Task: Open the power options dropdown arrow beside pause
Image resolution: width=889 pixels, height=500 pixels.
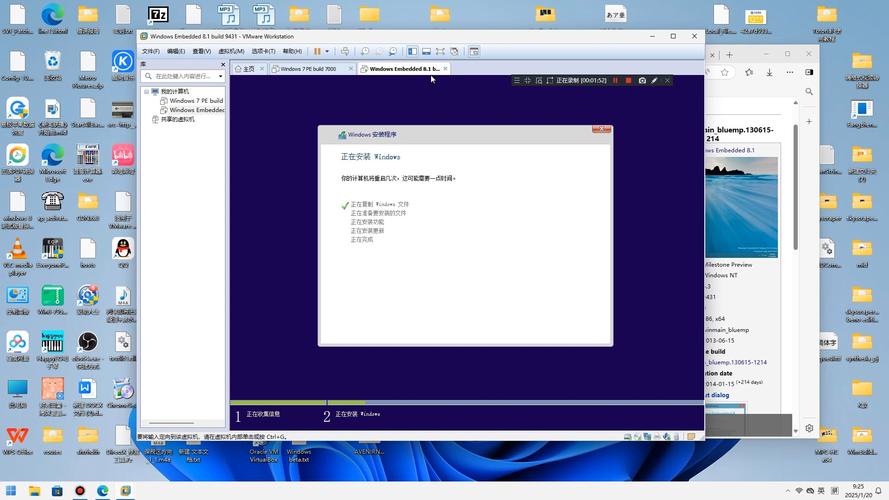Action: click(x=327, y=51)
